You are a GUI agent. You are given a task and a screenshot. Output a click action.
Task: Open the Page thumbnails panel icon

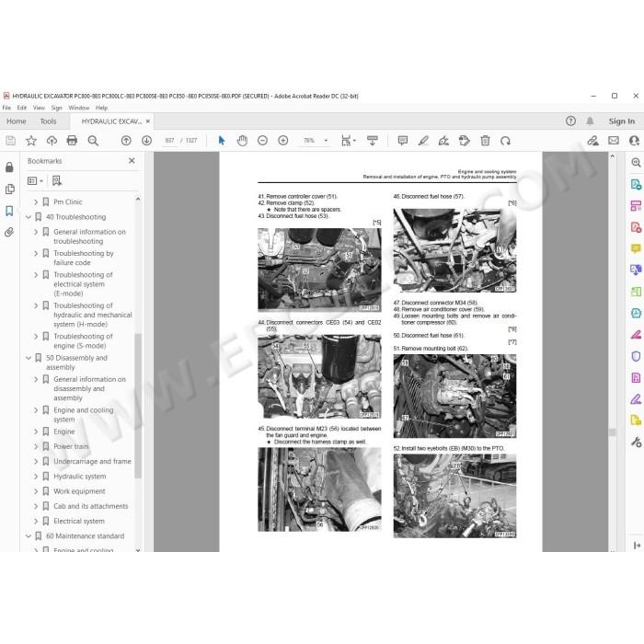[9, 189]
